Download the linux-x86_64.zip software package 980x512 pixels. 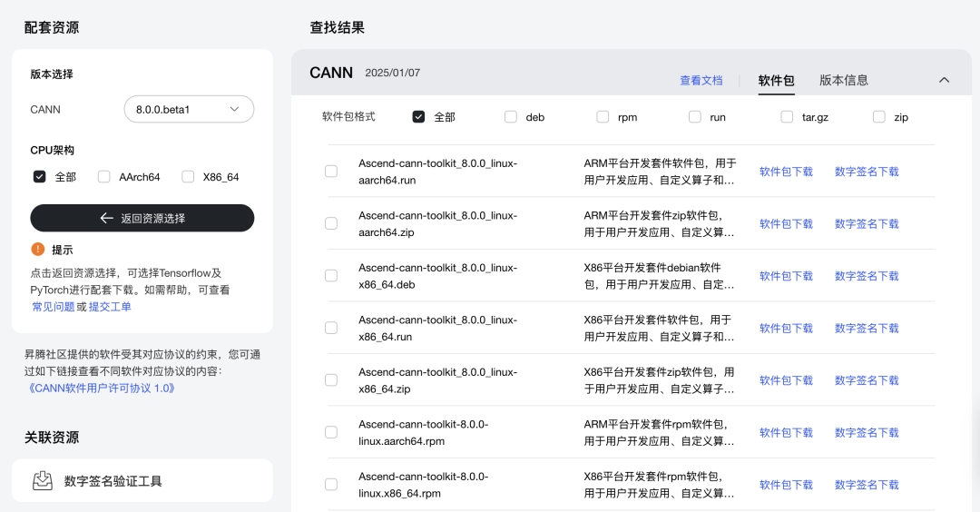click(786, 380)
